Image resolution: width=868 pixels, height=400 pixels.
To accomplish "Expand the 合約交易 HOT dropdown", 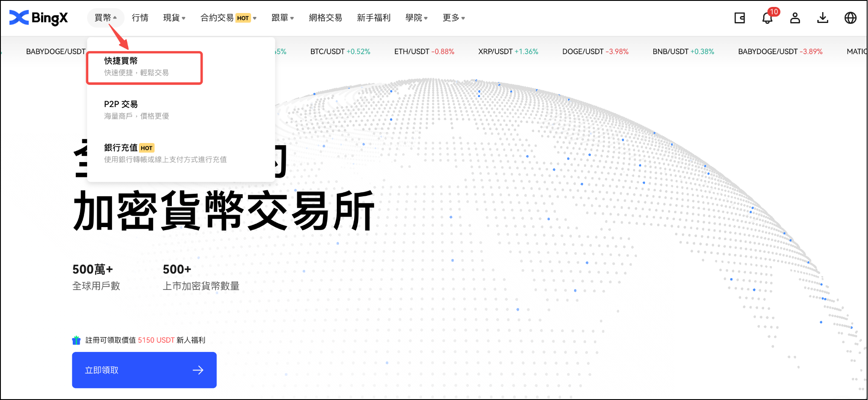I will pyautogui.click(x=228, y=18).
